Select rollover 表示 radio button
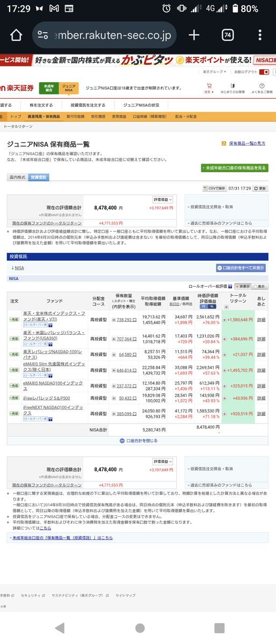Viewport: 276px width, 644px height. (255, 287)
